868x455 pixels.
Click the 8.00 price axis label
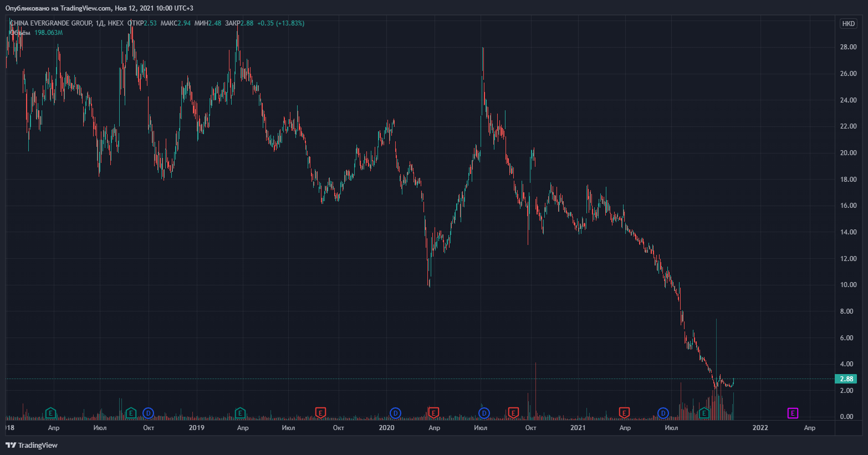point(846,311)
